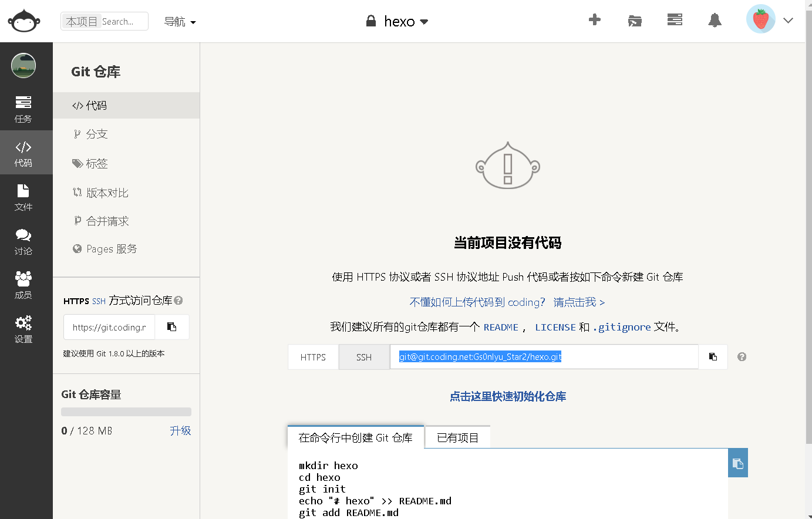Expand the user avatar menu chevron
The width and height of the screenshot is (812, 519).
pos(788,21)
